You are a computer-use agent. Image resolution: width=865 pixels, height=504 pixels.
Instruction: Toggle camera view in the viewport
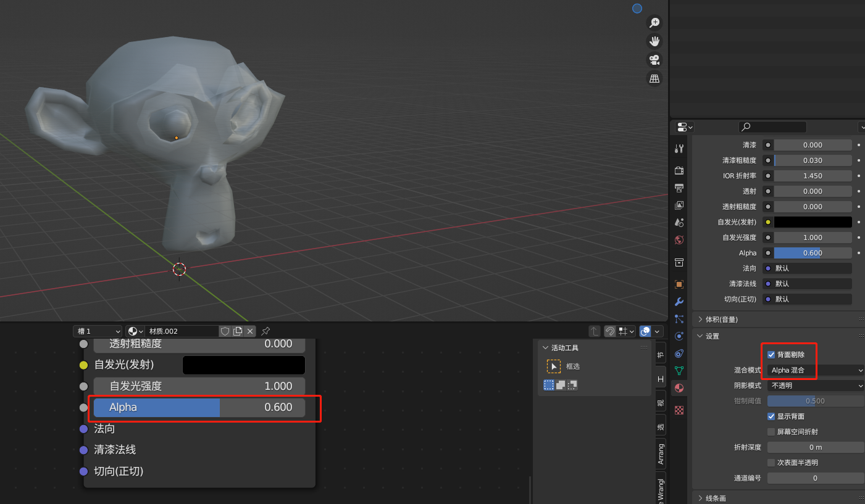tap(654, 60)
